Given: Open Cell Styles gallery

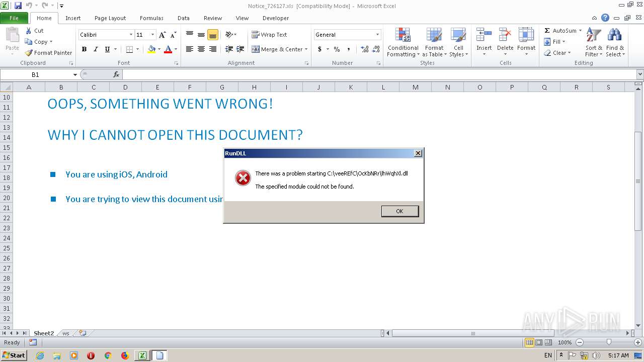Looking at the screenshot, I should pos(458,42).
